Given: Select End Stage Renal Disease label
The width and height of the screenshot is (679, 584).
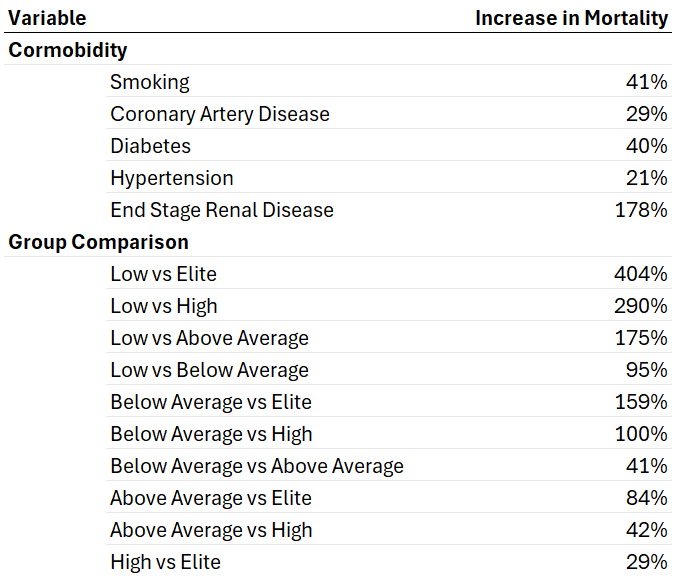Looking at the screenshot, I should [x=222, y=210].
